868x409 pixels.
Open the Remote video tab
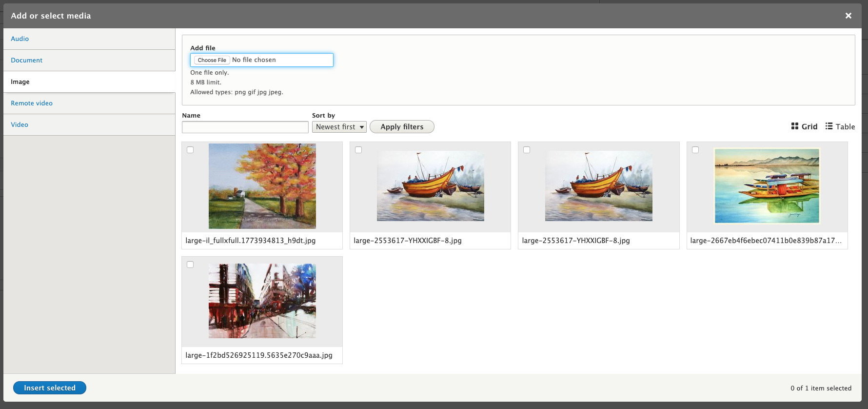tap(89, 103)
